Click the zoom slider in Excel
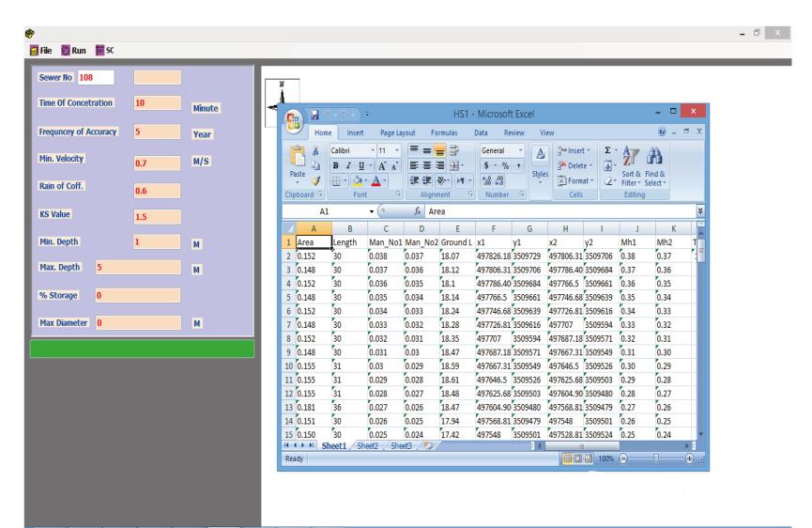This screenshot has width=812, height=528. click(655, 458)
